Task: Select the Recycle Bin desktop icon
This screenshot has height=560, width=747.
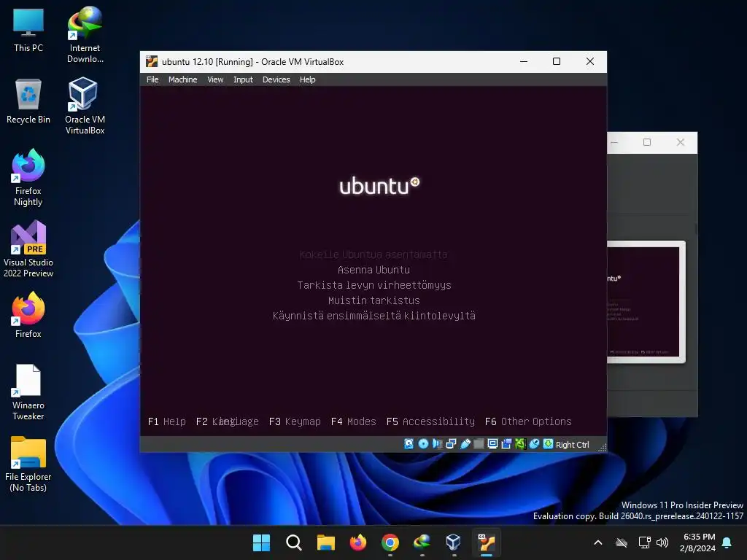Action: 28,101
